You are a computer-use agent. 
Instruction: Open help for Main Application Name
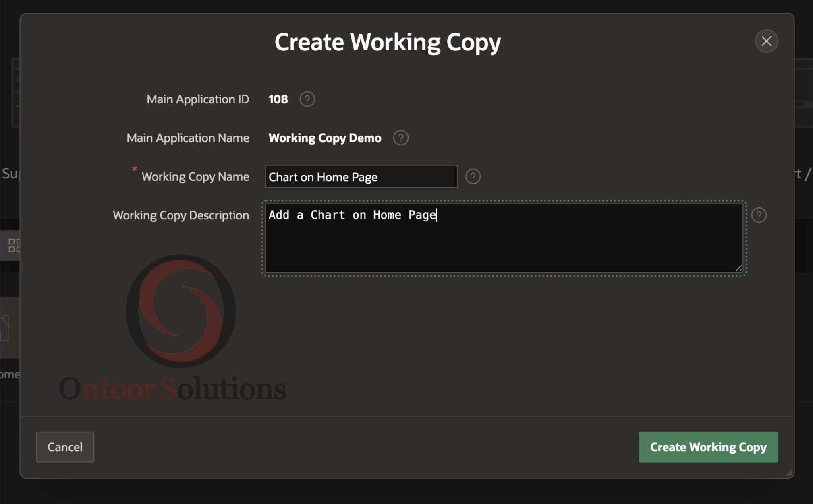400,138
